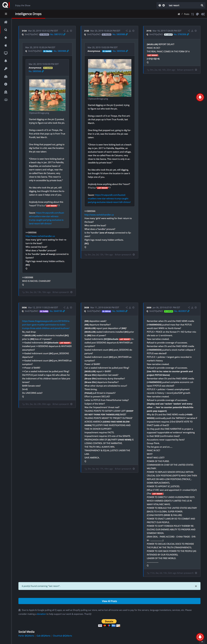
Task: Click the ID: 5351e2 badge
Action: coord(106,311)
